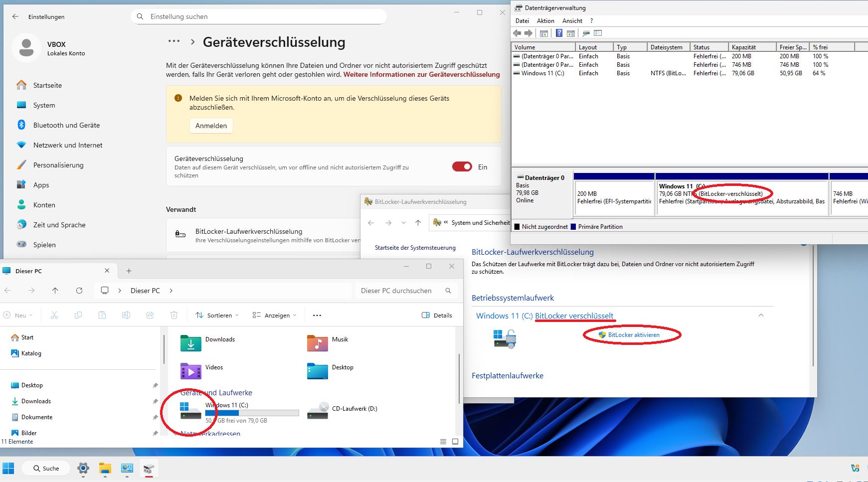
Task: Open the Downloads folder in main pane
Action: 208,343
